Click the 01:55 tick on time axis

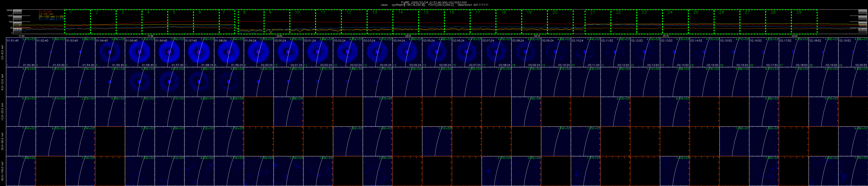click(x=151, y=36)
